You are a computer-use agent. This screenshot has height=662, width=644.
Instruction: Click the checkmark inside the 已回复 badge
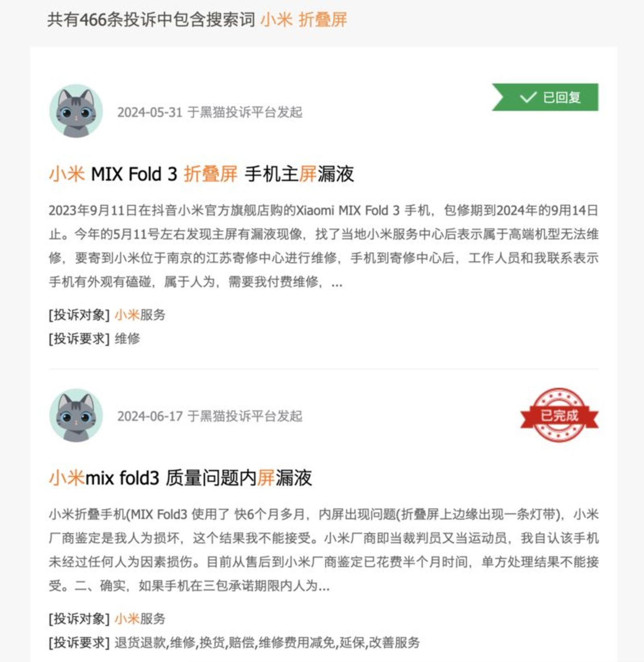[x=528, y=97]
